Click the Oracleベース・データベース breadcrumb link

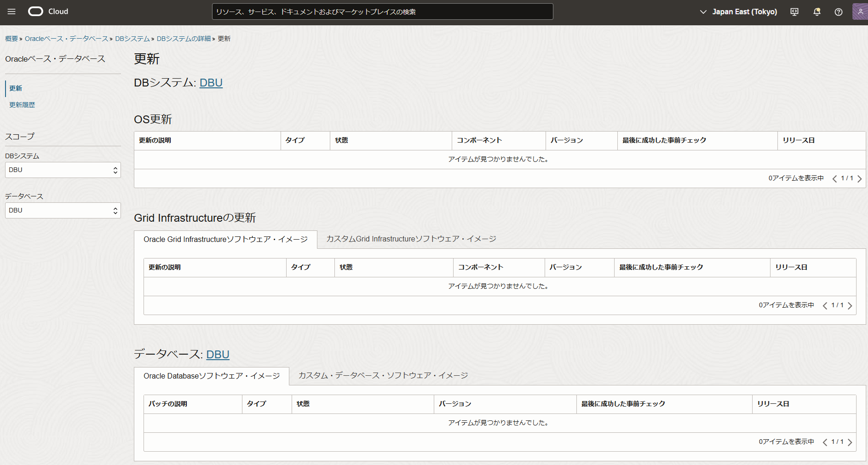coord(67,39)
